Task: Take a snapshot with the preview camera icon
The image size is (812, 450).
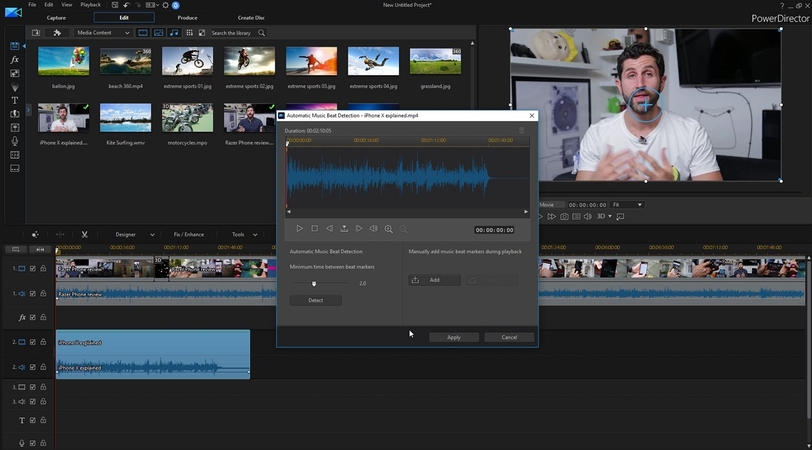Action: (x=564, y=216)
